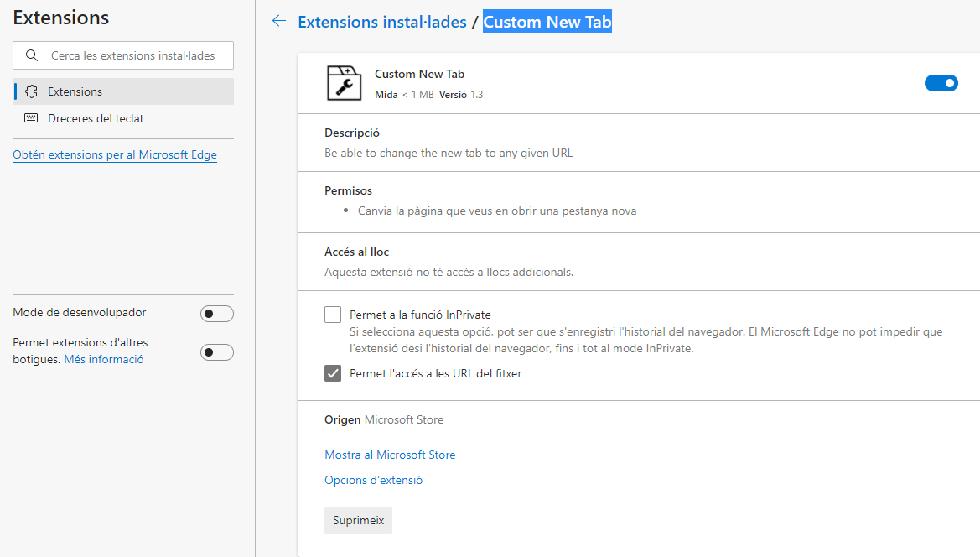Toggle Permet extensions d'altres botigues
The width and height of the screenshot is (980, 557).
tap(217, 352)
